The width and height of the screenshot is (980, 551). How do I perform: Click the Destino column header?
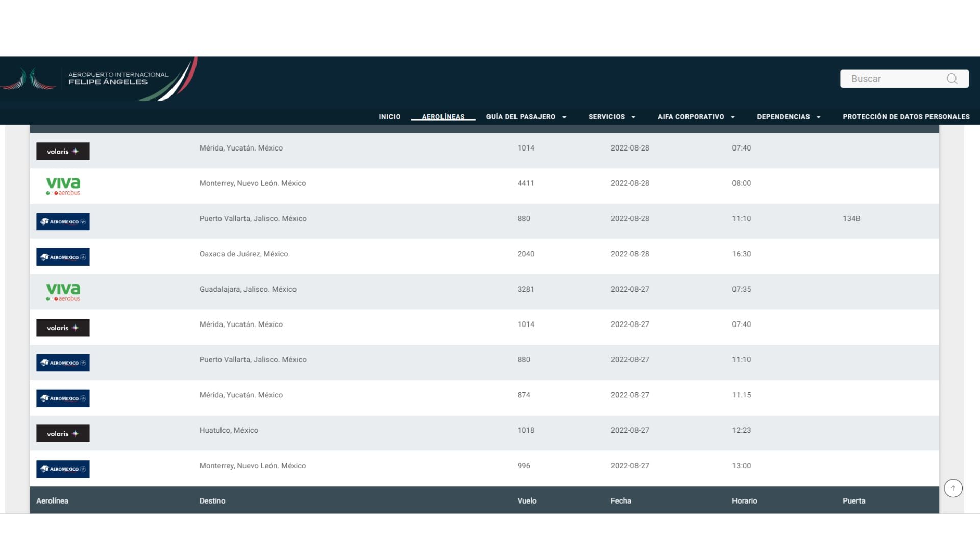pyautogui.click(x=212, y=500)
